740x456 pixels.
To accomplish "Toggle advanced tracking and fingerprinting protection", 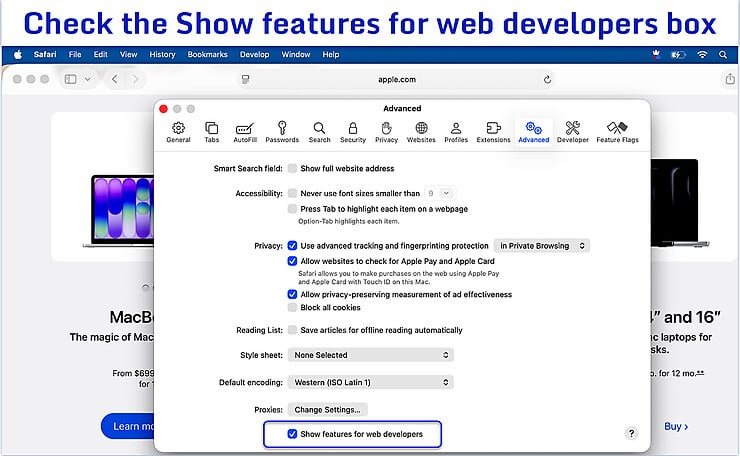I will pyautogui.click(x=293, y=245).
